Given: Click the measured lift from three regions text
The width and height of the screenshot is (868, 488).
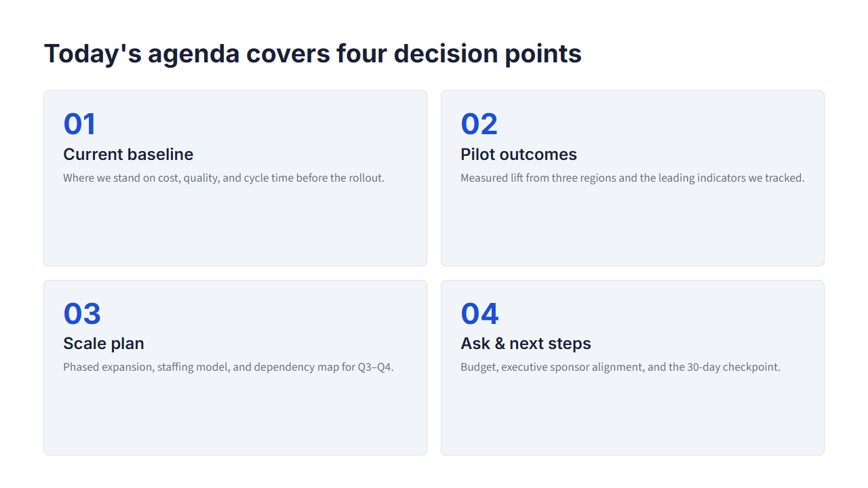Looking at the screenshot, I should [633, 178].
